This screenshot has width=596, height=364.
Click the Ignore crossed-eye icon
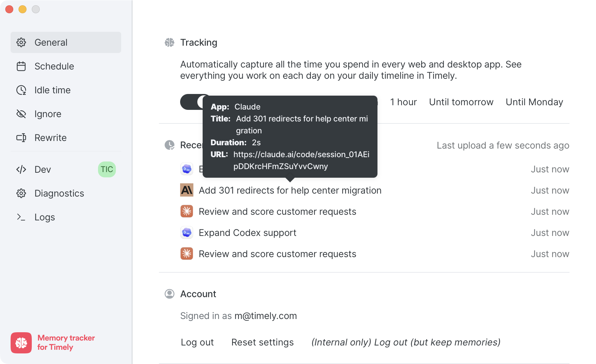pyautogui.click(x=21, y=114)
